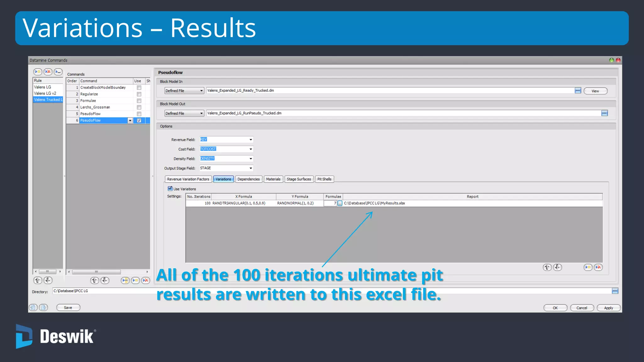Image resolution: width=644 pixels, height=362 pixels.
Task: Click the Apply button
Action: [x=608, y=308]
